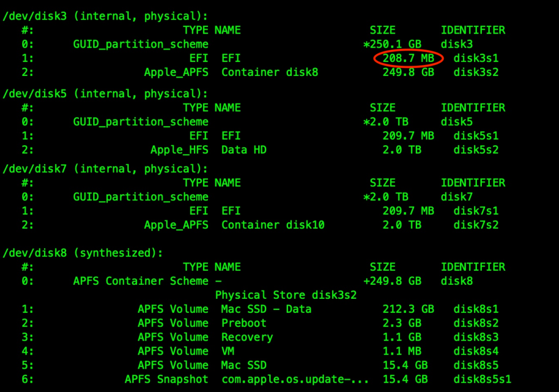This screenshot has height=392, width=559.
Task: Select the "1.1 GB" size in Recovery row
Action: click(402, 337)
